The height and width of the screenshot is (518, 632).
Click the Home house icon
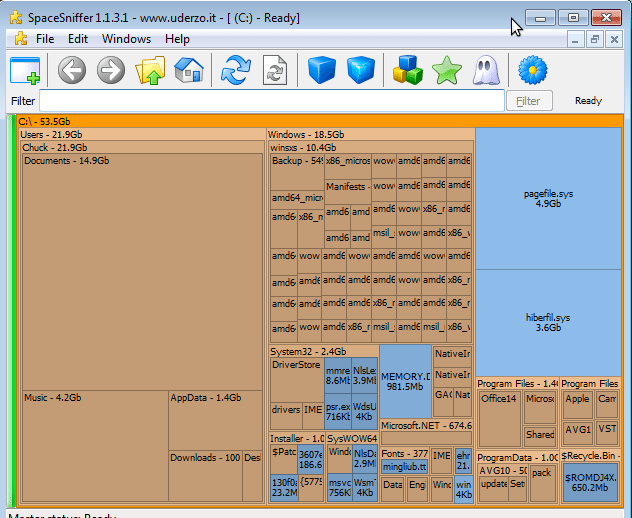pyautogui.click(x=189, y=70)
